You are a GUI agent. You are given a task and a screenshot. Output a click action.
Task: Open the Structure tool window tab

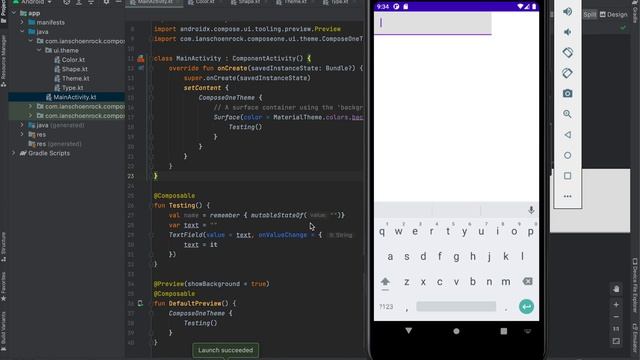4,246
